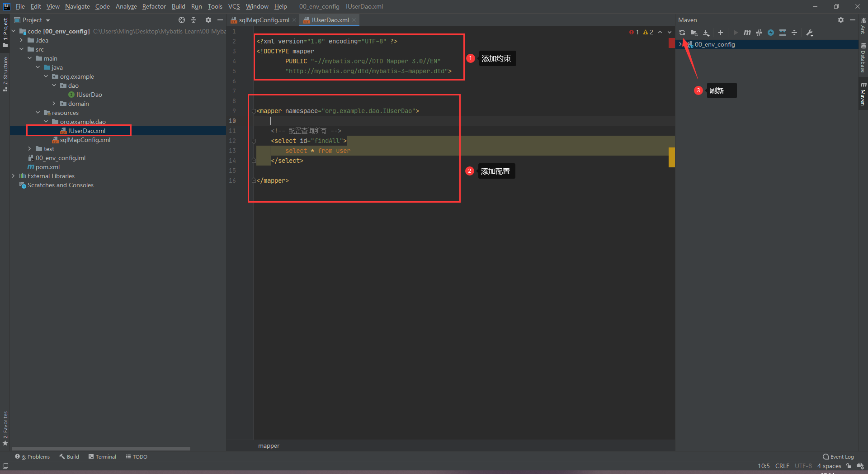Screen dimensions: 868x474
Task: Collapse the java folder chevron
Action: 38,67
